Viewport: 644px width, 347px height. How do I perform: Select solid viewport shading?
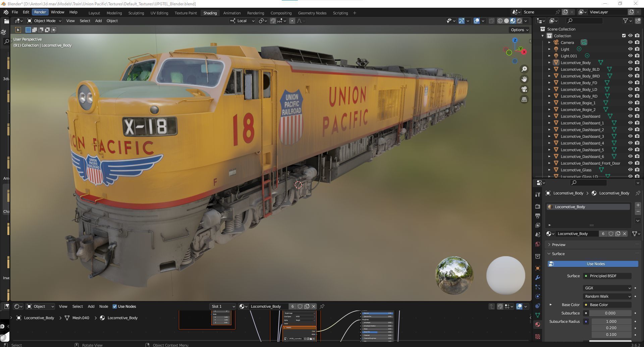pyautogui.click(x=506, y=21)
